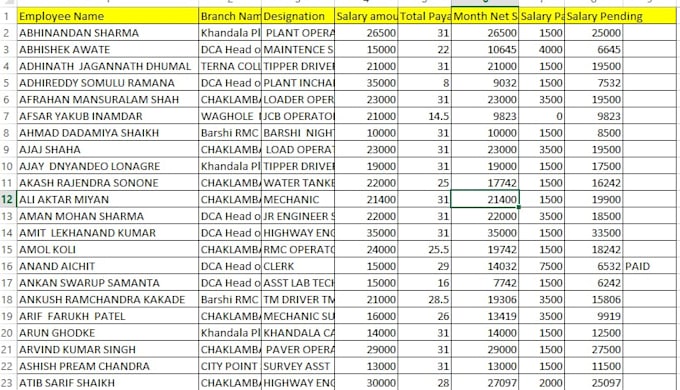Select cell AMAN MOHAN SHARMA
Image resolution: width=680 pixels, height=390 pixels.
tap(108, 216)
